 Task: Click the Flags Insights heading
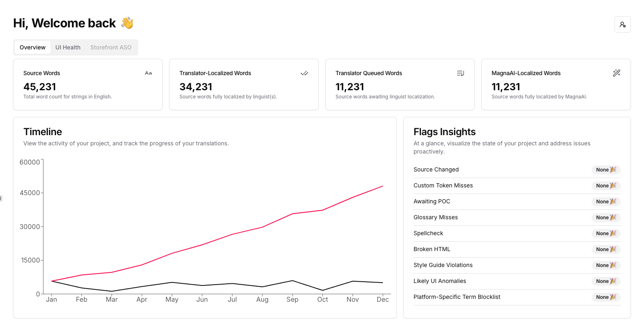click(445, 132)
